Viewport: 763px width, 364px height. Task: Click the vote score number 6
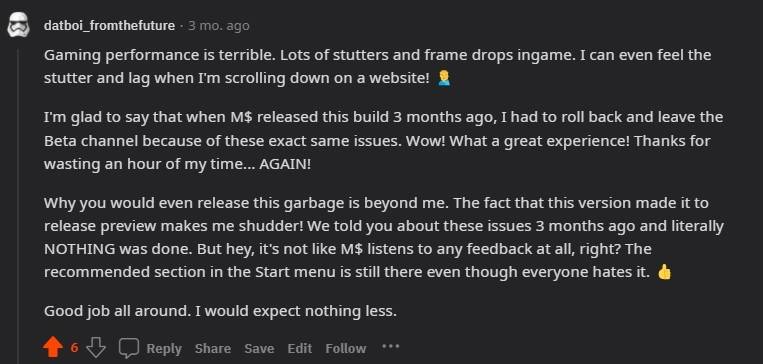pos(74,347)
